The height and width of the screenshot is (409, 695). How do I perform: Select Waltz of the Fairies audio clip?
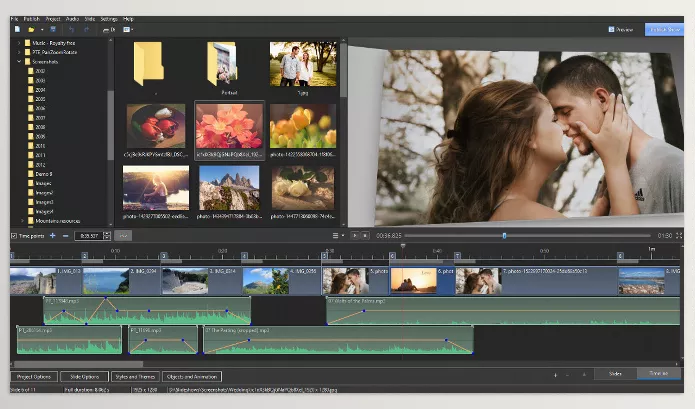point(503,311)
